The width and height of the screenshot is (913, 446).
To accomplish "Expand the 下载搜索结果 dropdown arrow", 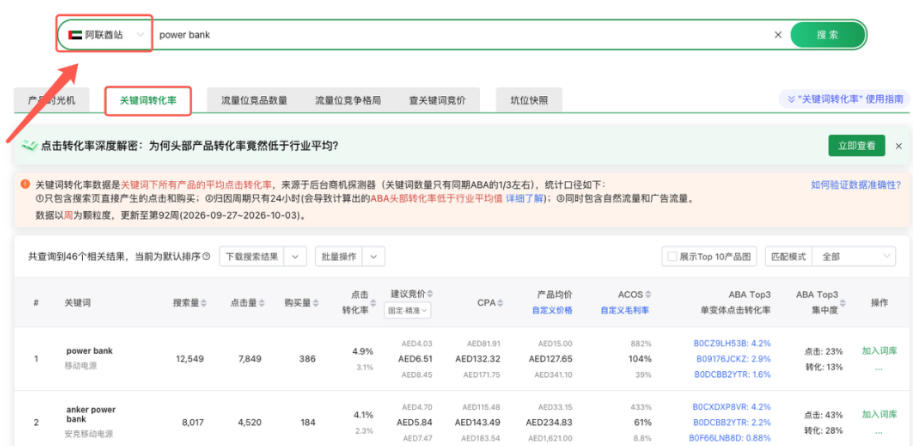I will click(295, 256).
